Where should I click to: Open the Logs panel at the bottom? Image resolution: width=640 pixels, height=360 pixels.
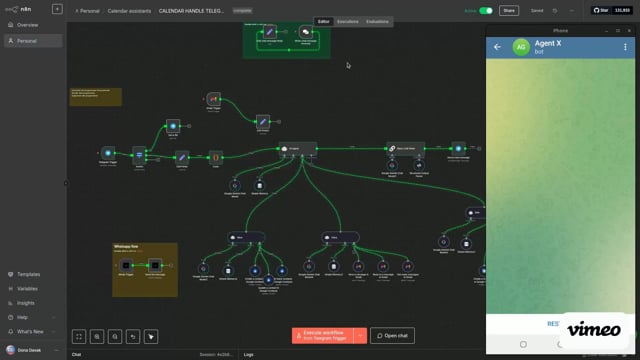point(249,355)
